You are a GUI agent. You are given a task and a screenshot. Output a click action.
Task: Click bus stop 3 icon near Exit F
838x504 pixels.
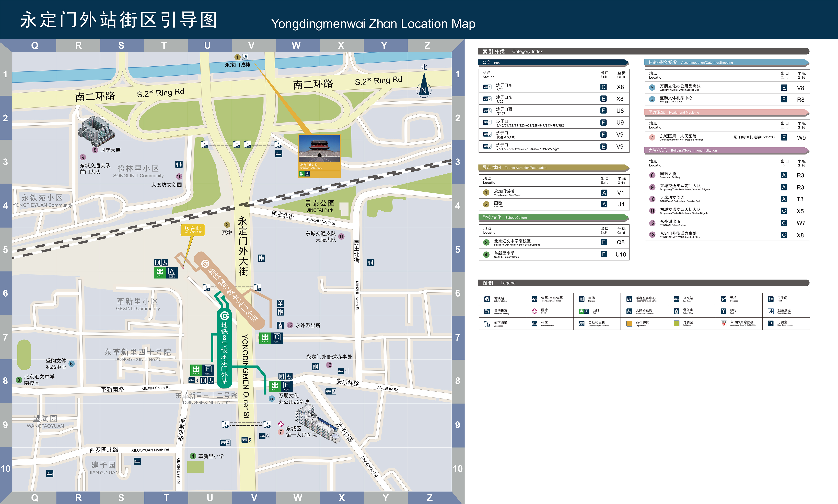coord(194,380)
